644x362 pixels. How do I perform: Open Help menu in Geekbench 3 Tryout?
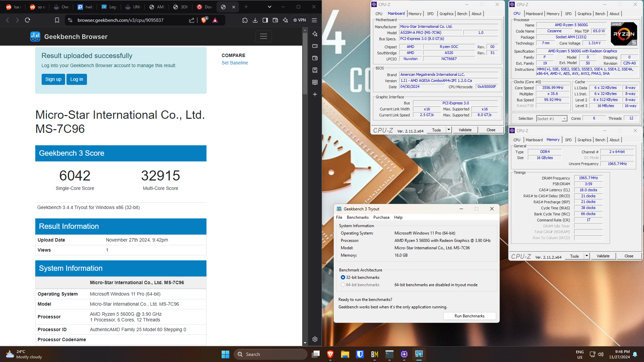[398, 217]
